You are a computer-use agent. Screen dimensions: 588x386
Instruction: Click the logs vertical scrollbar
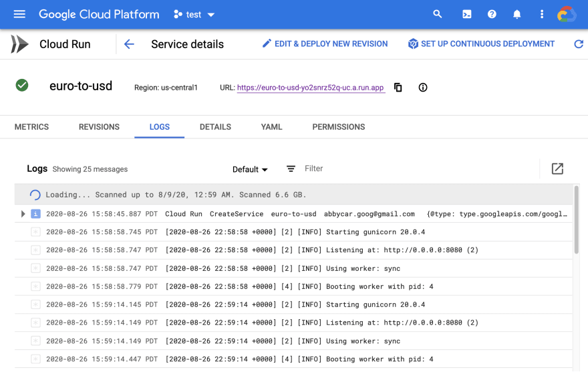(576, 219)
